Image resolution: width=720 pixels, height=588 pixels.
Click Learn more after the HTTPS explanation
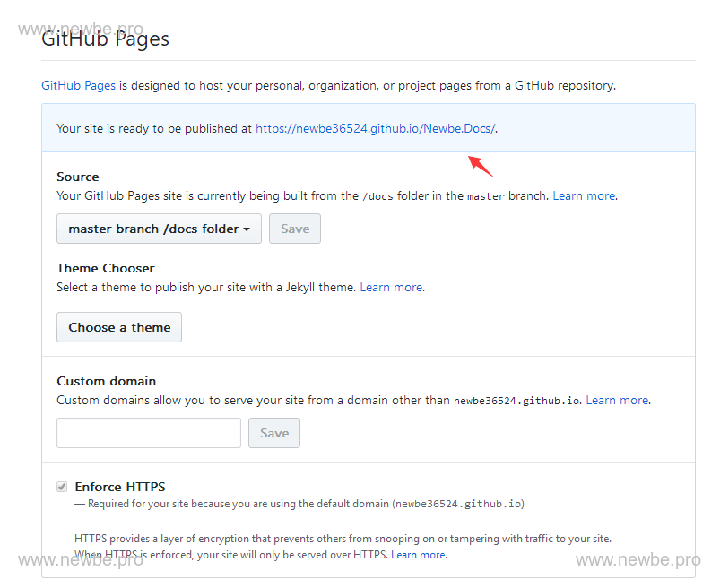[418, 555]
